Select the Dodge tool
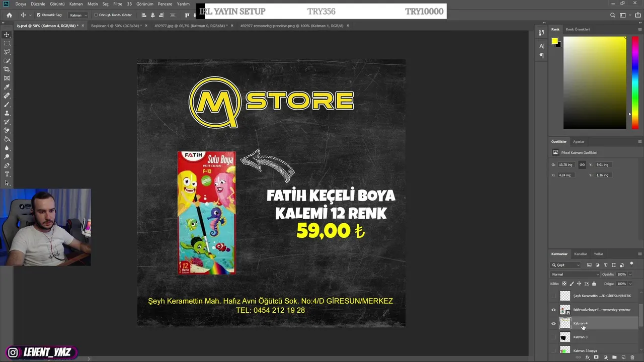This screenshot has width=644, height=362. [x=7, y=156]
